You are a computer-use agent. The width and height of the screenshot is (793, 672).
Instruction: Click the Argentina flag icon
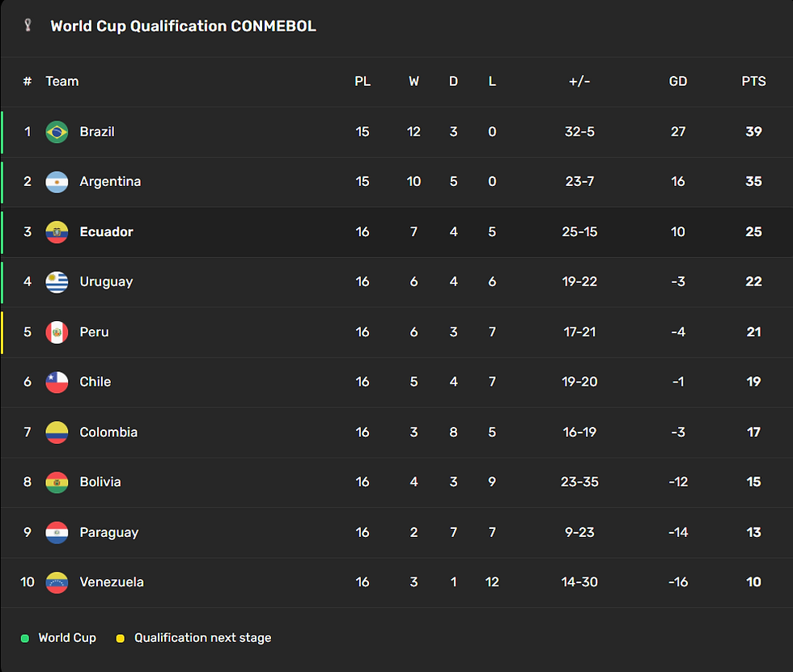57,182
